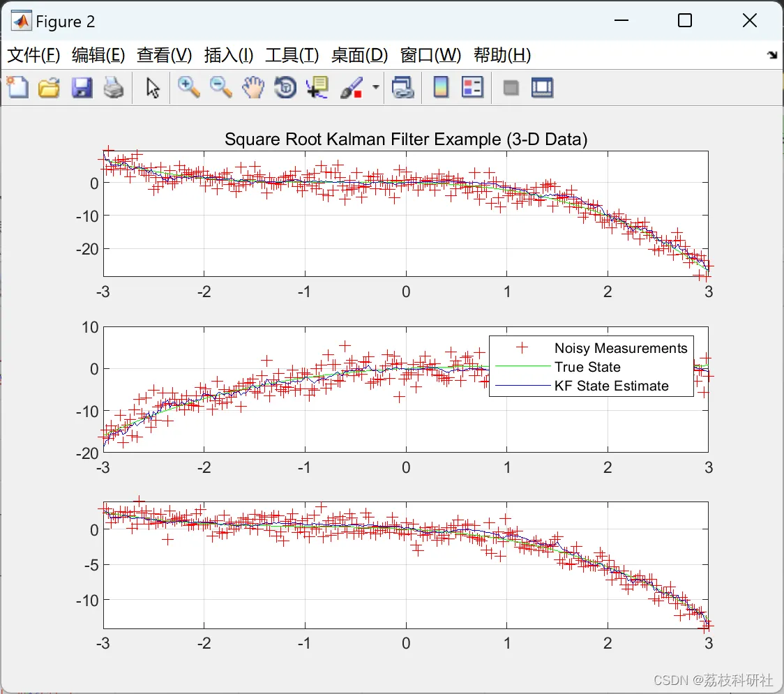
Task: Open a file with the folder icon
Action: (x=49, y=88)
